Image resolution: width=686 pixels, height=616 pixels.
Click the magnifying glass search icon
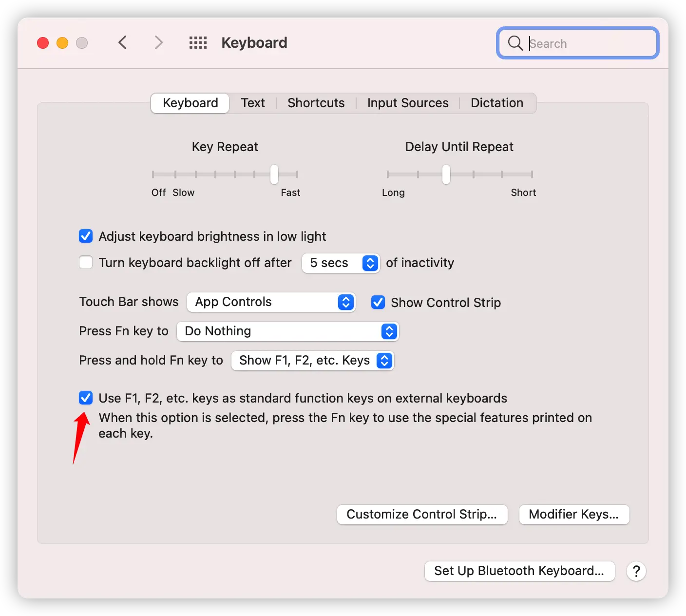pyautogui.click(x=515, y=43)
